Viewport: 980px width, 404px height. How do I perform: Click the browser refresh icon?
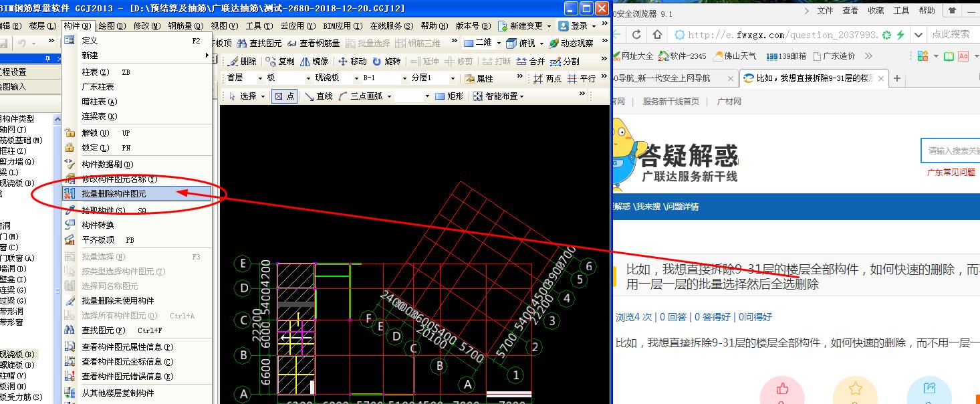click(636, 35)
